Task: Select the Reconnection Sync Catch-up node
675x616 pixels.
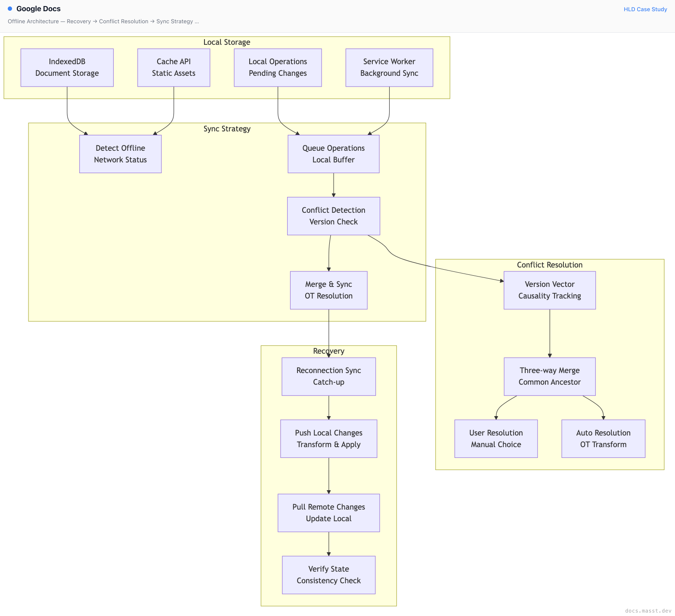Action: click(329, 376)
